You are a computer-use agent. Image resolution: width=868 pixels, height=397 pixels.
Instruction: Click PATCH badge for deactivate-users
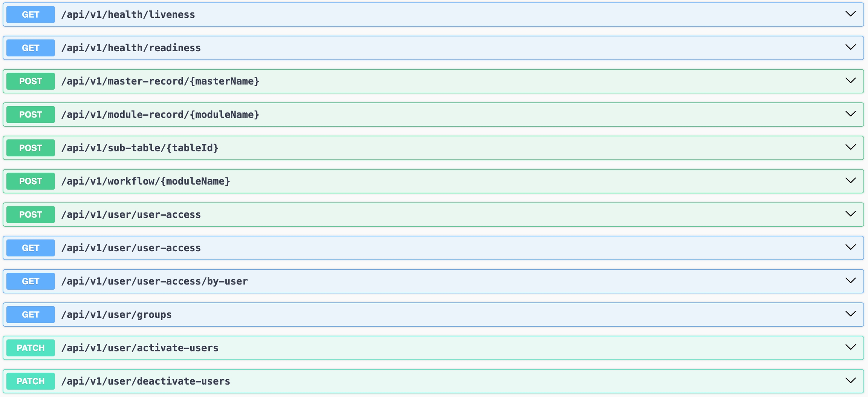click(x=31, y=381)
